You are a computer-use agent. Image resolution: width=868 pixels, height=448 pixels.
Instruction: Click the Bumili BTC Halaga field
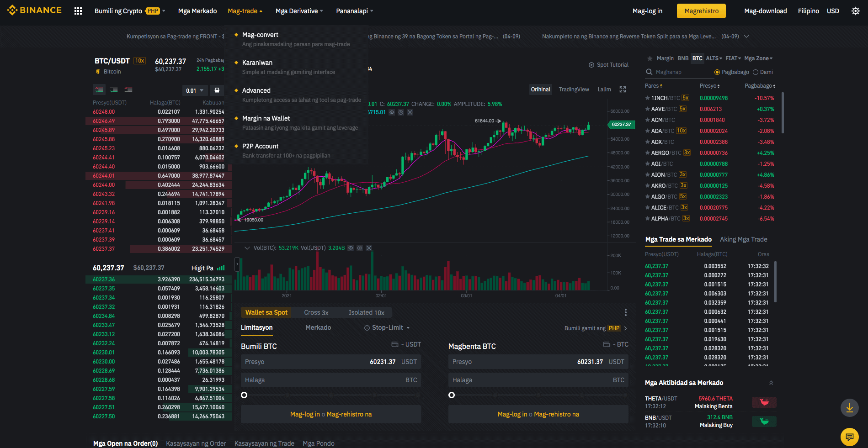click(331, 380)
